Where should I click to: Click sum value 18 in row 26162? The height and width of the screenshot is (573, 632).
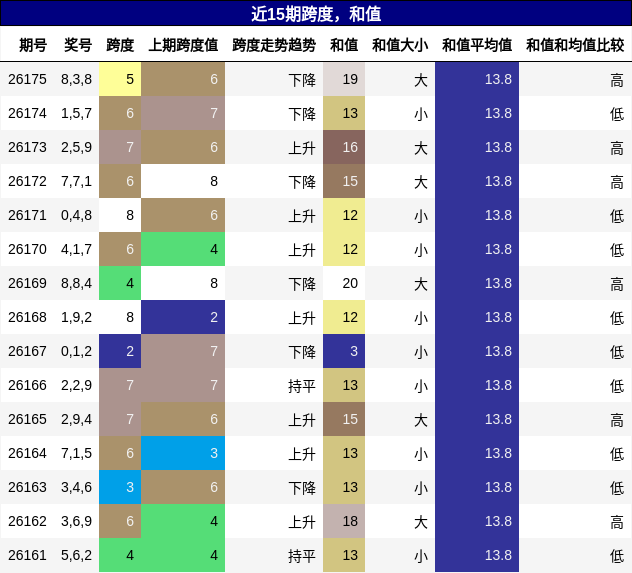(x=344, y=521)
